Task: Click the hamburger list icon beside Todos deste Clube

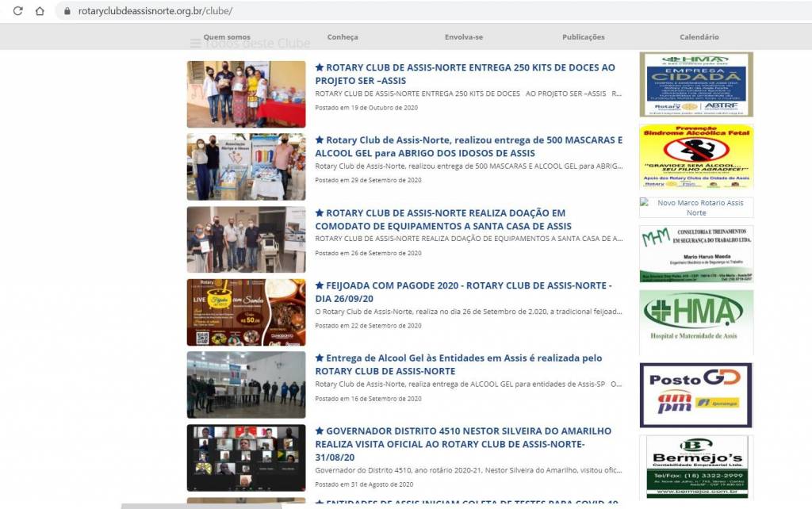Action: point(195,44)
